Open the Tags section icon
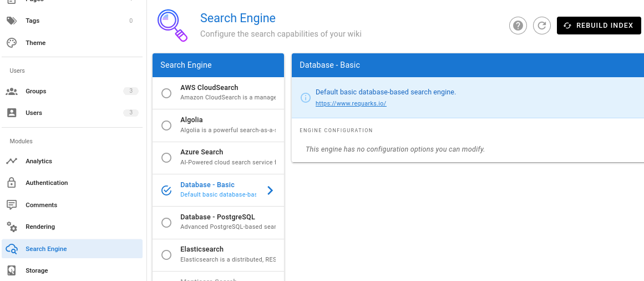Screen dimensions: 644x281 pyautogui.click(x=12, y=21)
